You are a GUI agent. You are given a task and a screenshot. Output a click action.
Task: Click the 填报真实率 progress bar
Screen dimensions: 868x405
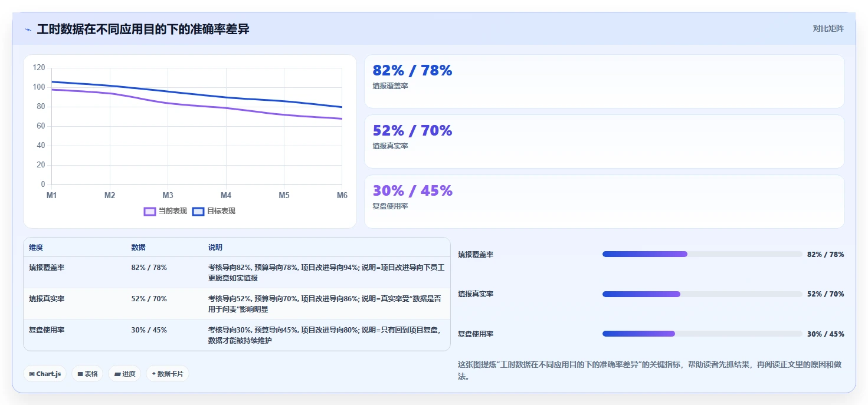tap(702, 294)
